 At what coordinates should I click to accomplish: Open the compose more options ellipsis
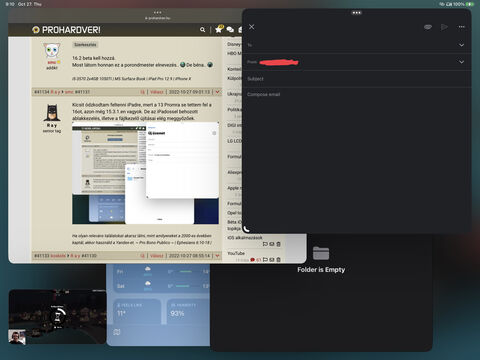[x=461, y=27]
